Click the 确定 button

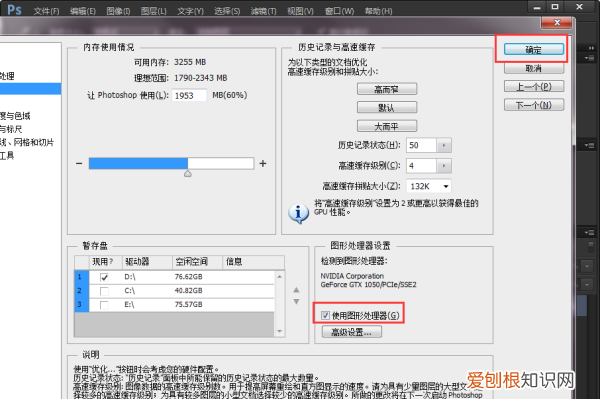(534, 49)
